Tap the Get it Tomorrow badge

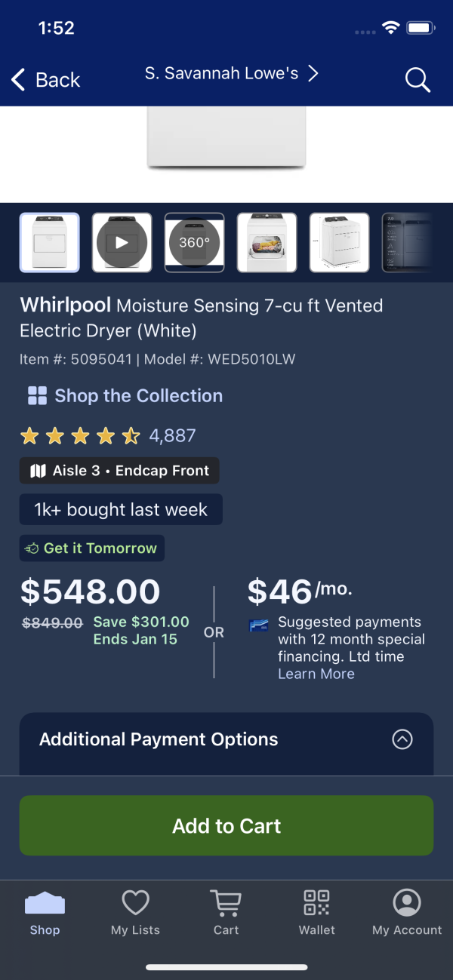click(92, 548)
